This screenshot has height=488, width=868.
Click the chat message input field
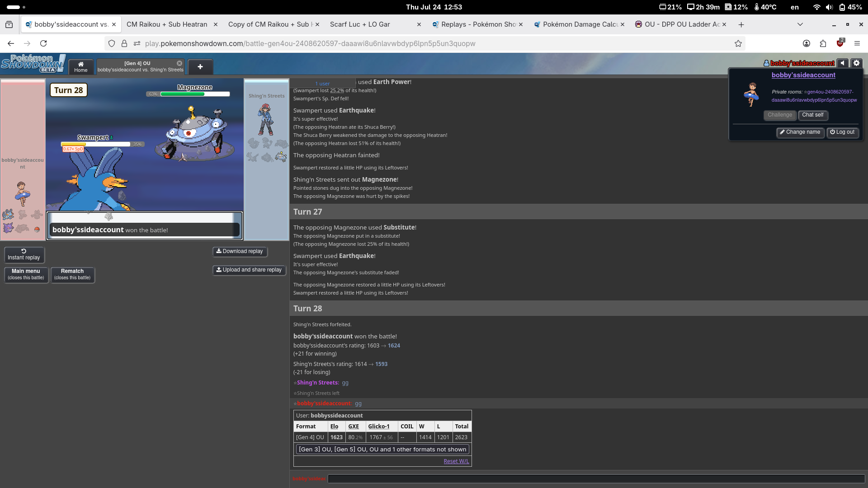pyautogui.click(x=596, y=479)
